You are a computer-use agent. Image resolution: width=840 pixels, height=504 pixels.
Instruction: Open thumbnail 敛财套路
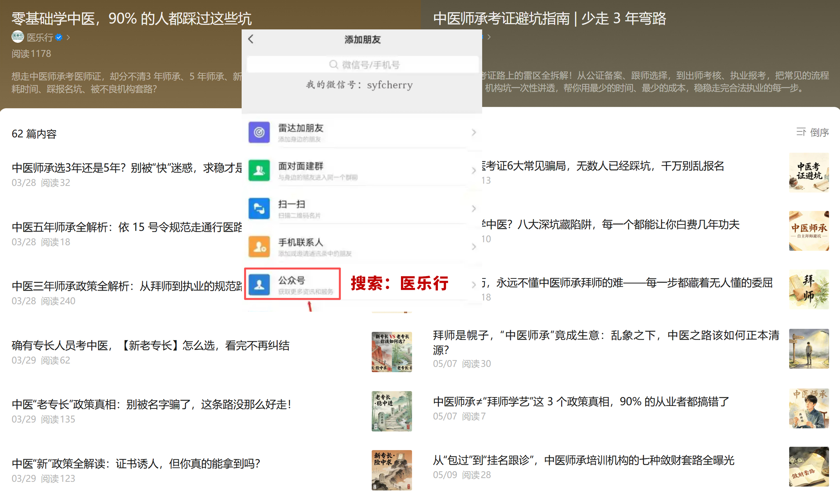tap(809, 467)
